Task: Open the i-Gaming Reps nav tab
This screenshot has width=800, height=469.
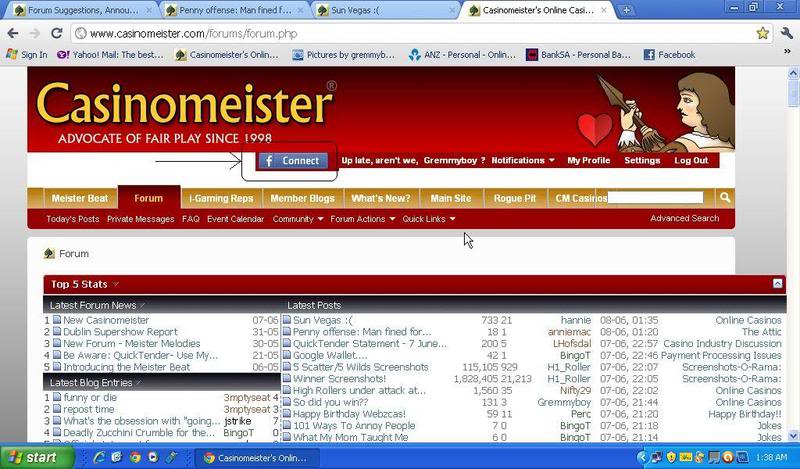Action: coord(221,199)
